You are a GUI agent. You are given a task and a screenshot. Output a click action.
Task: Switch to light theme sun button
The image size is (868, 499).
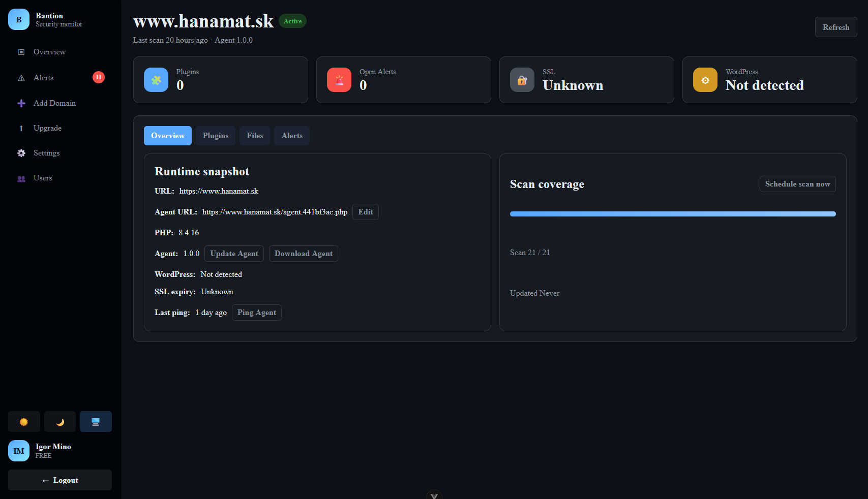24,422
